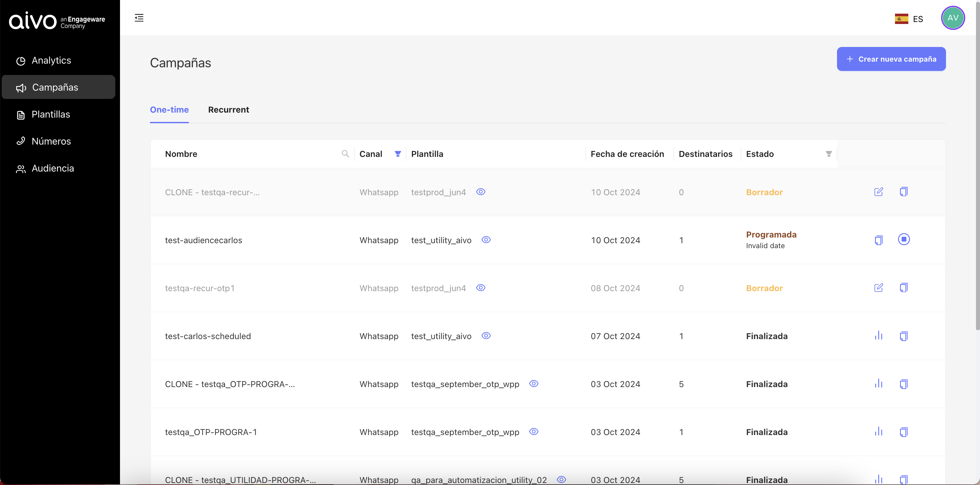This screenshot has height=485, width=980.
Task: Switch to the Recurrent tab
Action: point(228,110)
